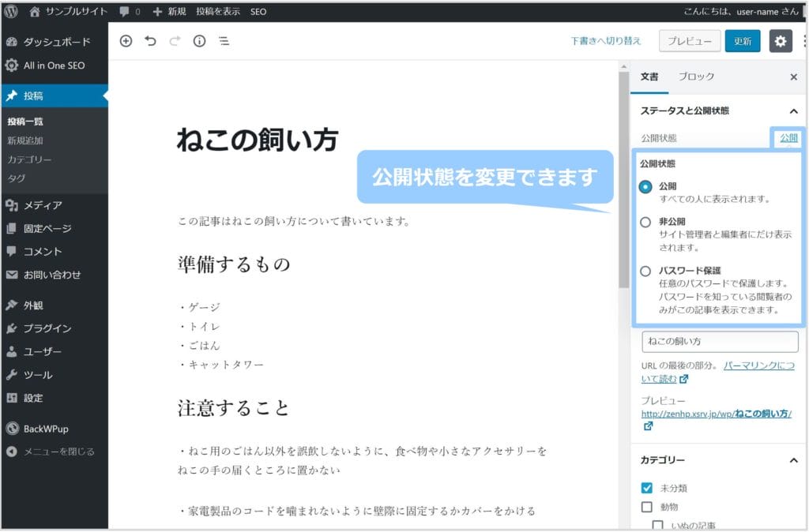Toggle the settings gear icon
Image resolution: width=809 pixels, height=532 pixels.
coord(780,41)
